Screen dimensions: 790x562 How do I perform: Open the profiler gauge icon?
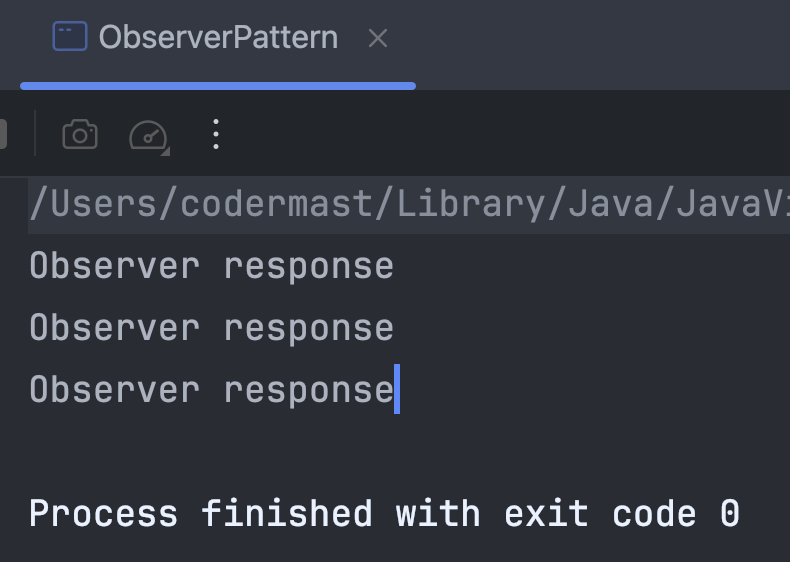(148, 134)
